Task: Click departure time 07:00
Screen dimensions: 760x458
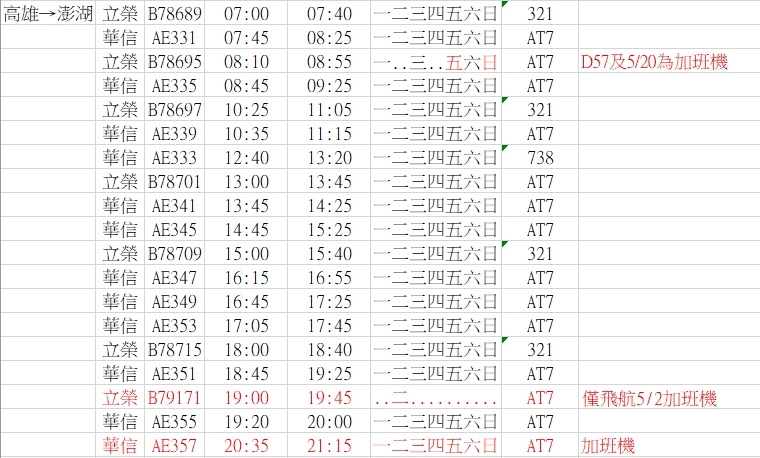Action: click(x=247, y=14)
